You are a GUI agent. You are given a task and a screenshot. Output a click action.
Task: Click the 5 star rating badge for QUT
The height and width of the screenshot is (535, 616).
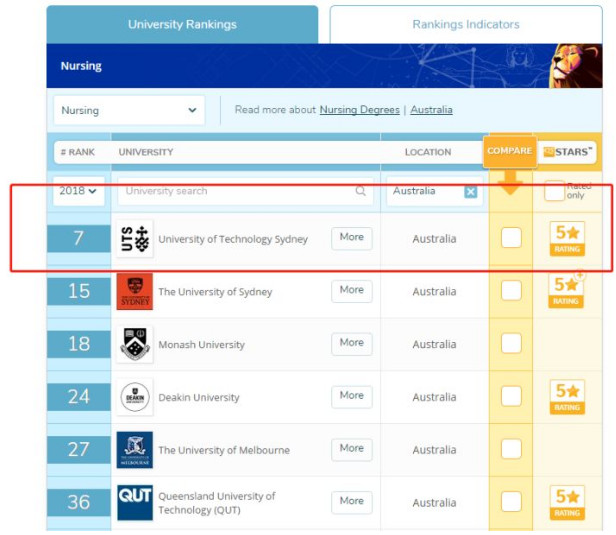click(x=567, y=503)
